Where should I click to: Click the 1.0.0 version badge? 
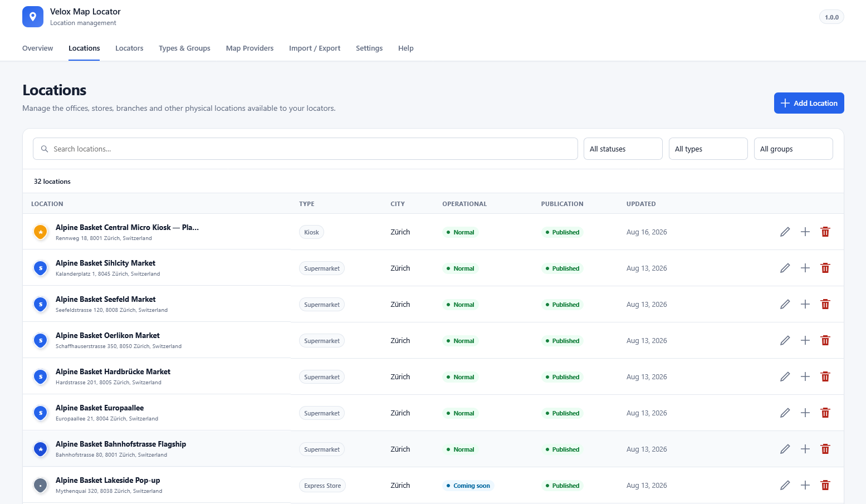831,17
